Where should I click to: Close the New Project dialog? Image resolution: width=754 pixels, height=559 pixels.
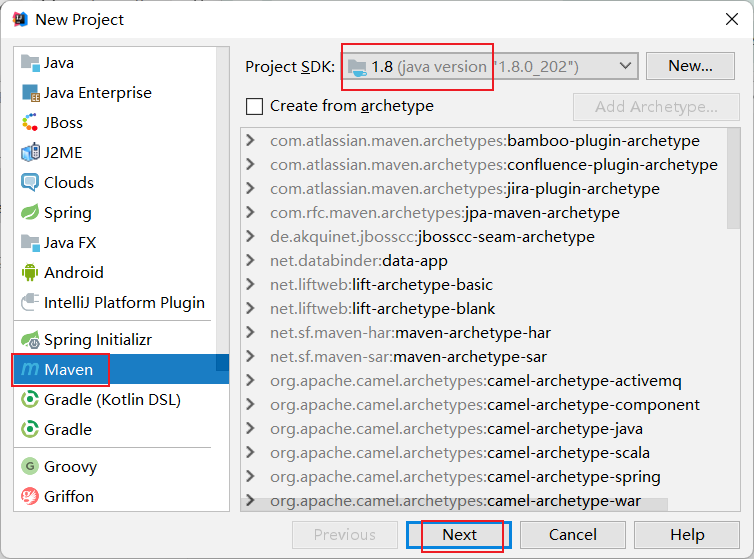731,19
